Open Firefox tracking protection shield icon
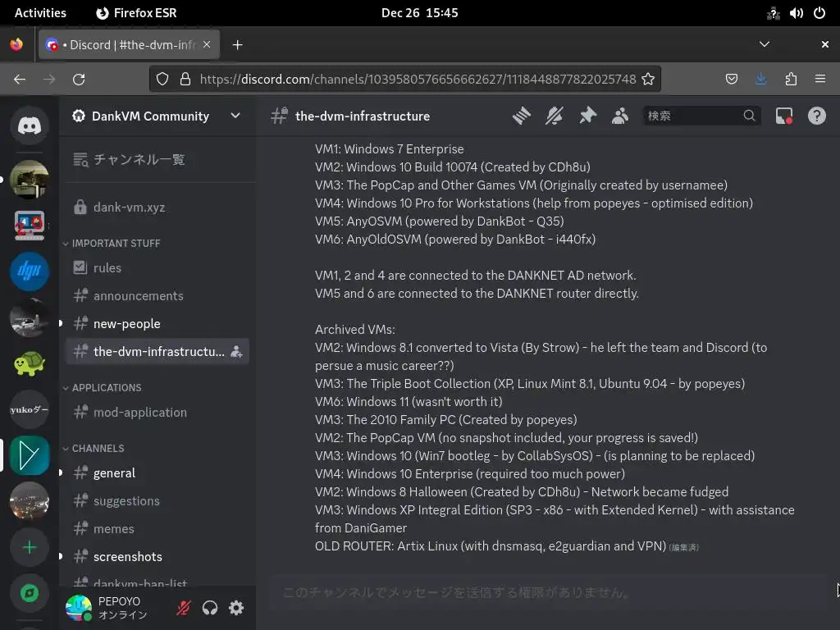Viewport: 840px width, 630px height. tap(162, 80)
